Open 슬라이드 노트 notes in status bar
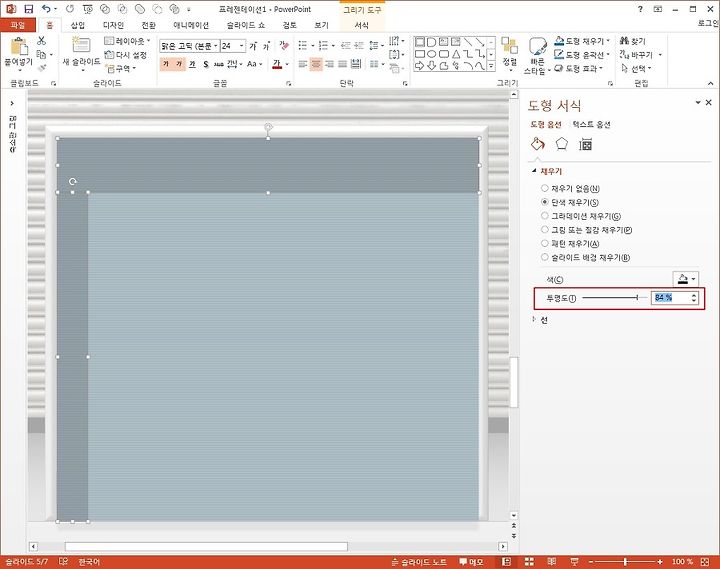The image size is (720, 569). pos(419,562)
